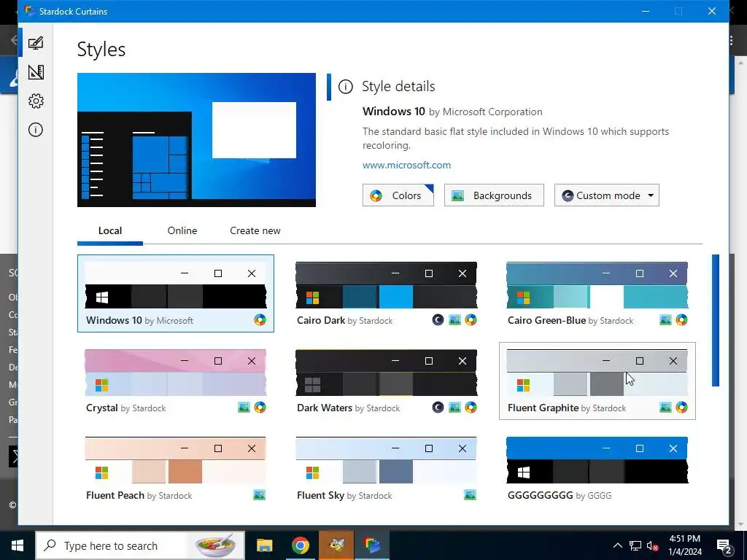Click background picture icon on Cairo Dark card
This screenshot has height=560, width=747.
pos(455,320)
